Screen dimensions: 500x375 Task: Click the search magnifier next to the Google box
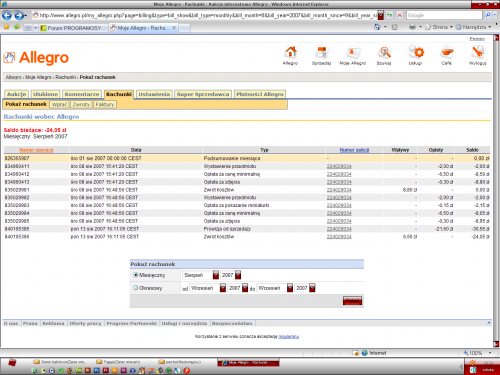(x=488, y=15)
